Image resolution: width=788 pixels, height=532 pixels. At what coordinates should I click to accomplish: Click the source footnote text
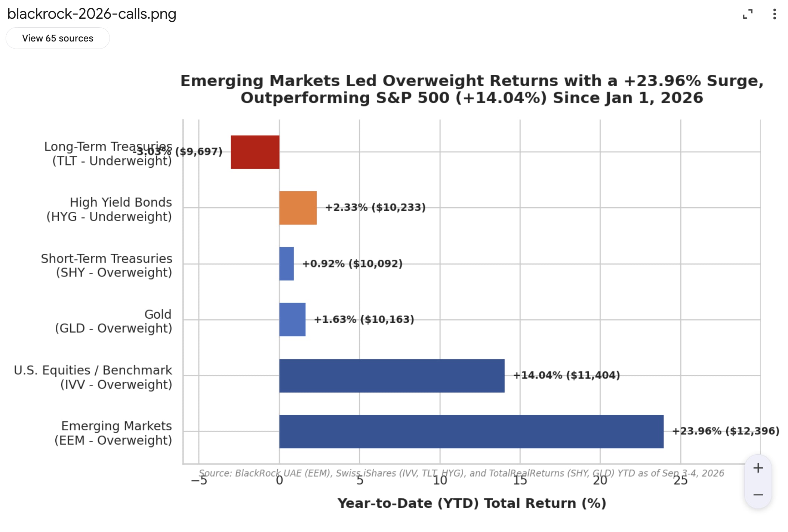461,473
